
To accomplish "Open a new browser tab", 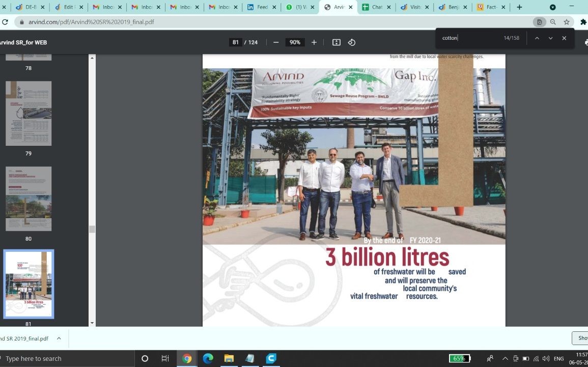I will 519,7.
